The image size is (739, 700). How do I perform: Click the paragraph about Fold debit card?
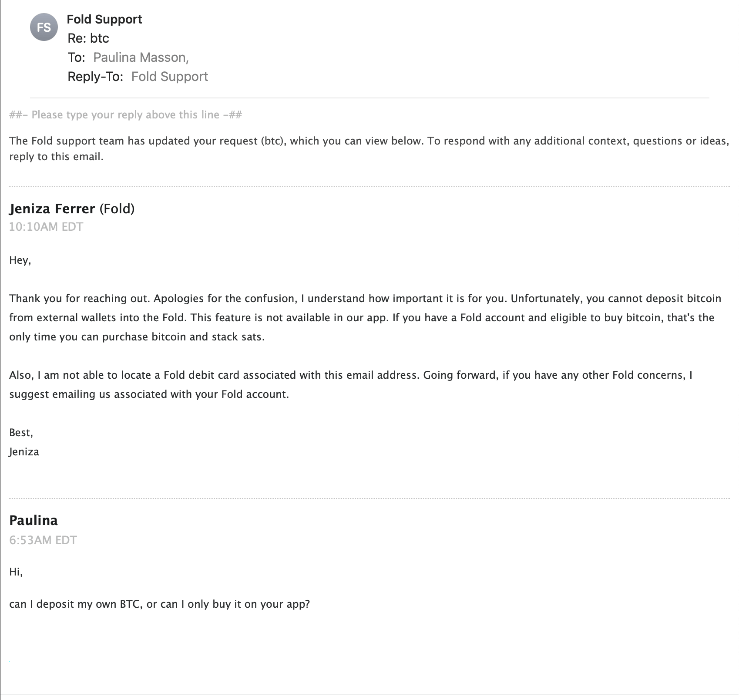pyautogui.click(x=351, y=385)
